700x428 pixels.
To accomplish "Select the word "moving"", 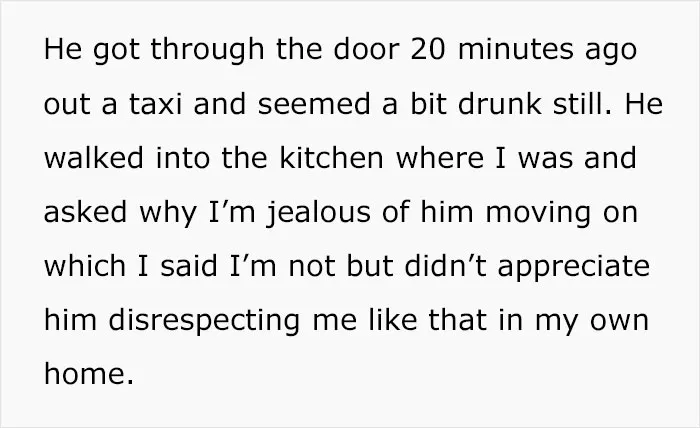I will (x=538, y=212).
